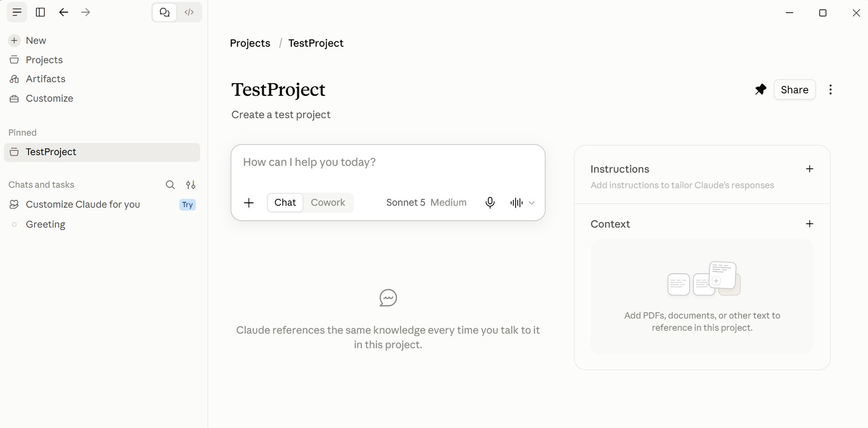The image size is (868, 428).
Task: Click the Try badge
Action: click(188, 205)
